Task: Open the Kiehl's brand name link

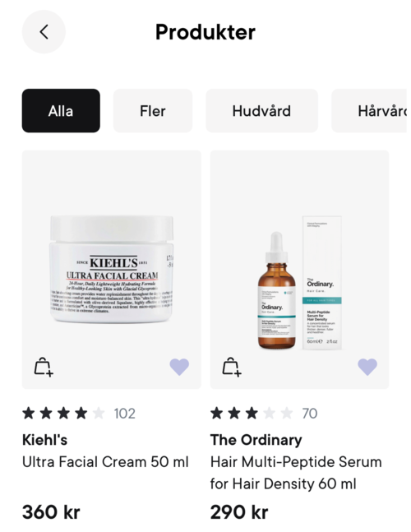Action: 44,440
